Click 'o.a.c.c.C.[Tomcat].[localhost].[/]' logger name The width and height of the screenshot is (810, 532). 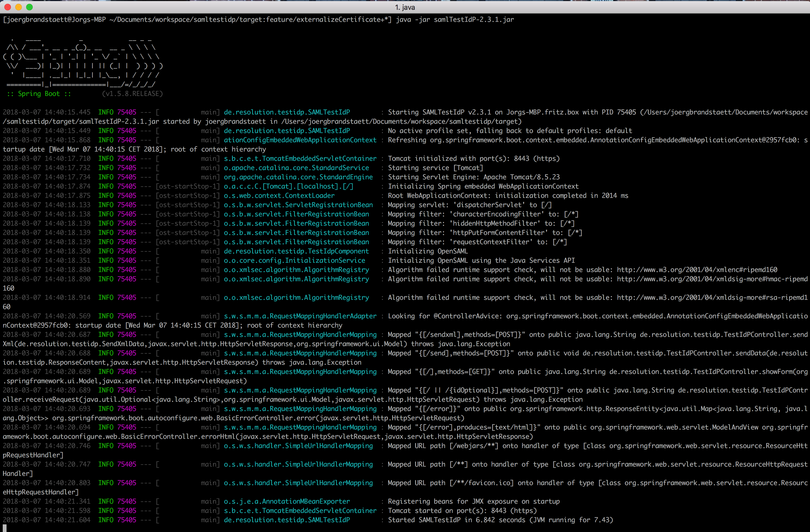[x=289, y=186]
